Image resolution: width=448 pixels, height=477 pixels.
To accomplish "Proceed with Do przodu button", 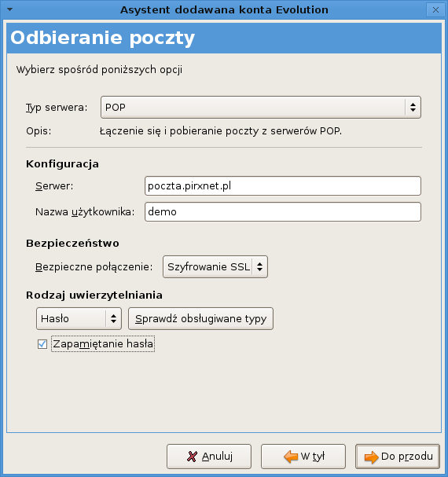I will pos(398,457).
